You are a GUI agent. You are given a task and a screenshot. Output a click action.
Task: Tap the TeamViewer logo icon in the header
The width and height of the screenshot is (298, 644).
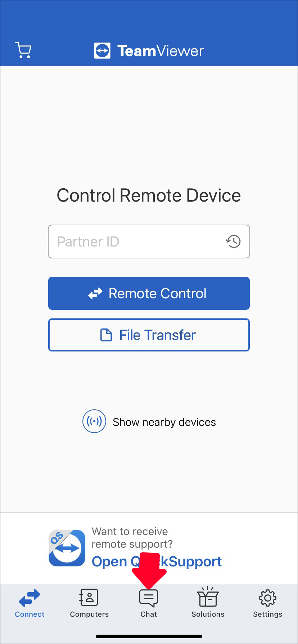click(102, 51)
